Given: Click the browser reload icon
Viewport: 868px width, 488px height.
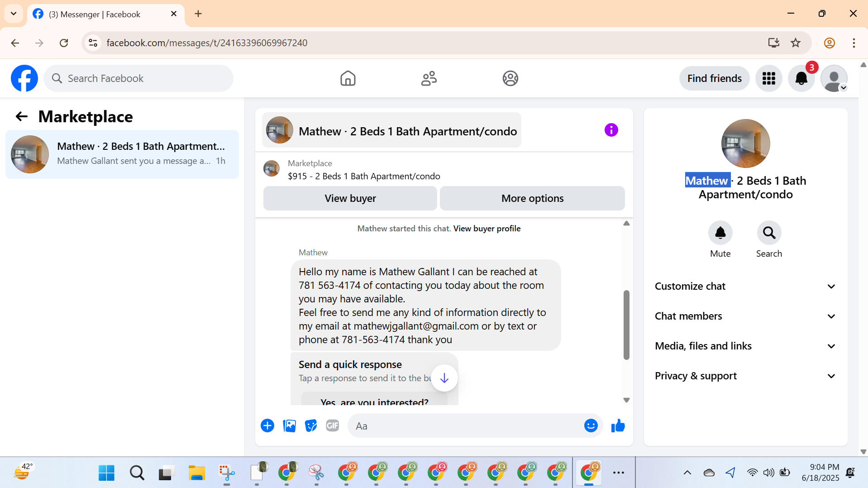Looking at the screenshot, I should tap(64, 43).
